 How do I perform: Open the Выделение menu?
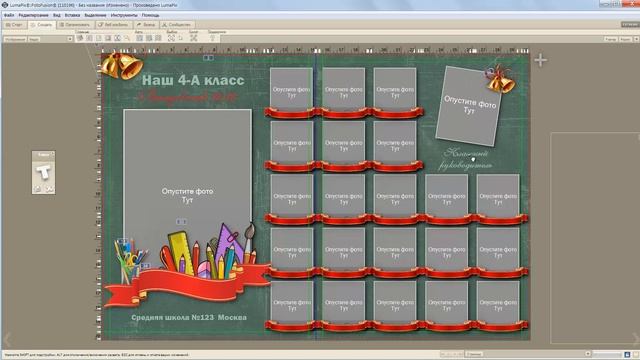95,15
